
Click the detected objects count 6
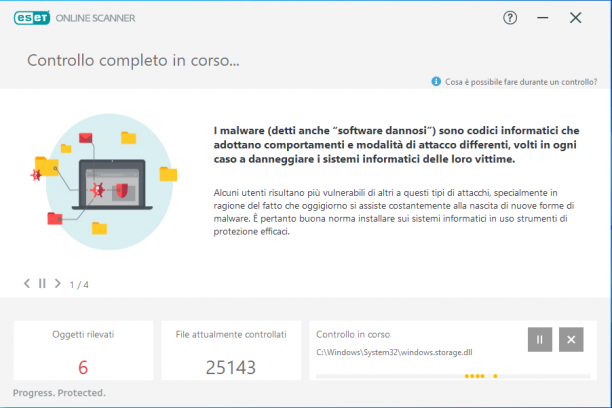point(83,367)
